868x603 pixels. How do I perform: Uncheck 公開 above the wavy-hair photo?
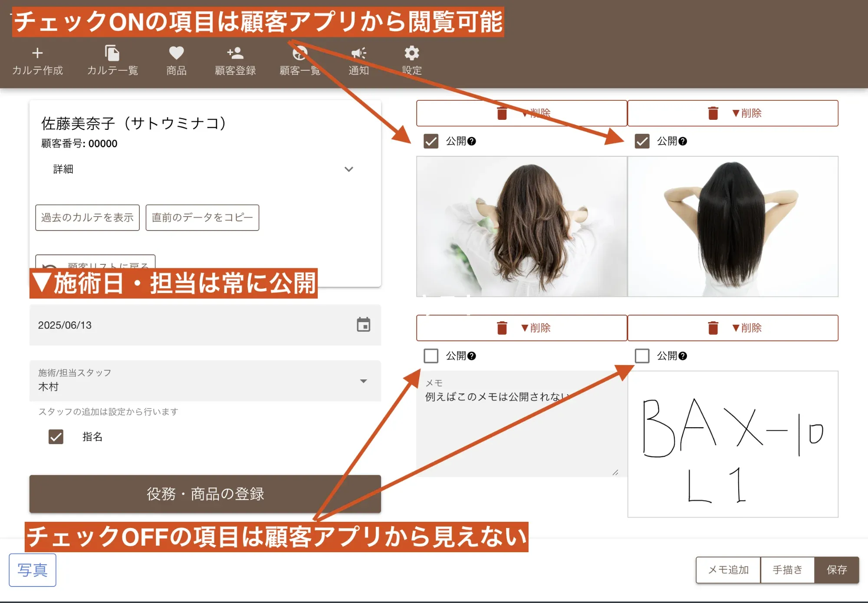click(431, 142)
